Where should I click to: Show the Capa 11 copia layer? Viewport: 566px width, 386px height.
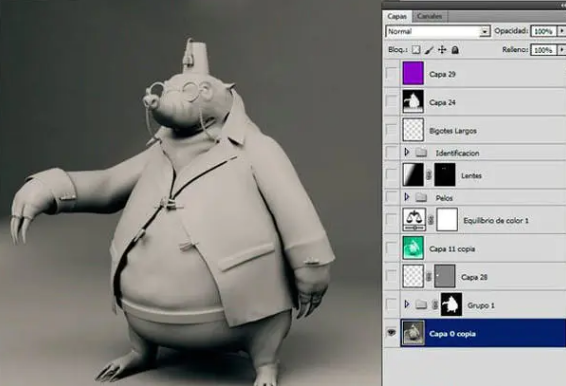coord(391,248)
